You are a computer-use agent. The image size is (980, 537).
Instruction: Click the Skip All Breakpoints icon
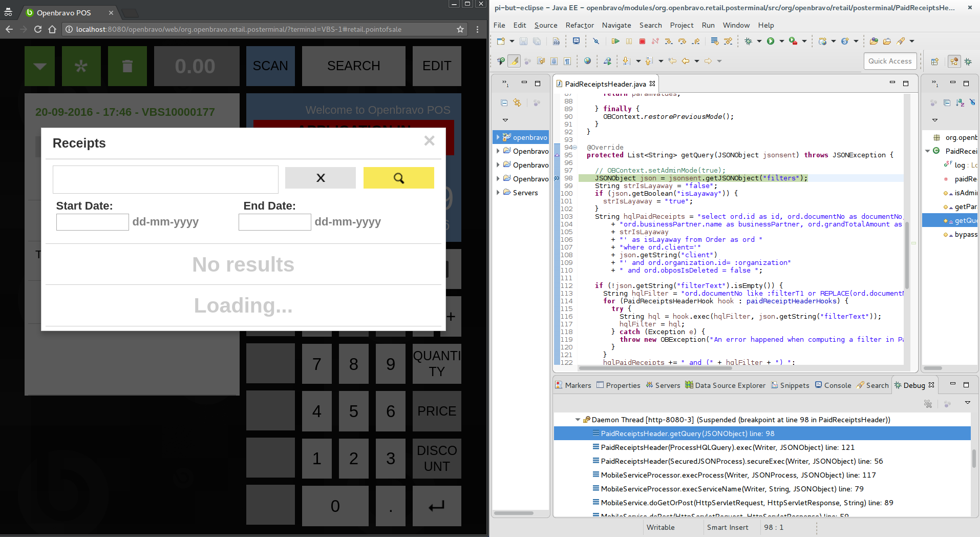pos(596,41)
